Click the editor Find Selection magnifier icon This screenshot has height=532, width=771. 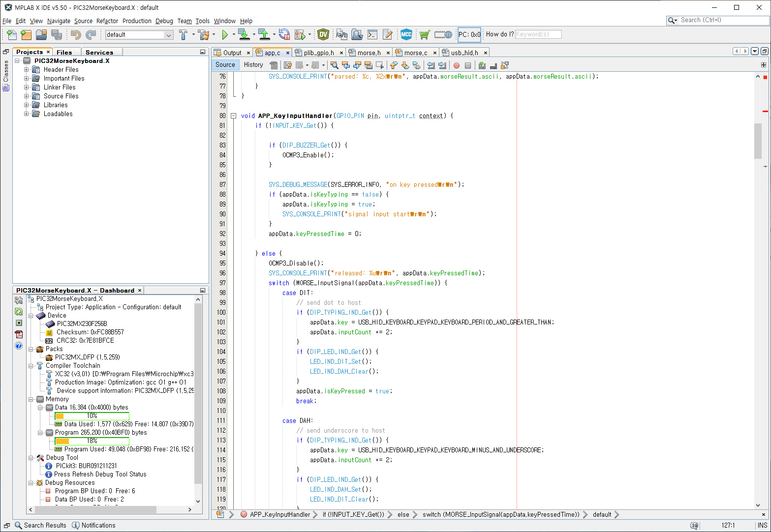[x=335, y=65]
